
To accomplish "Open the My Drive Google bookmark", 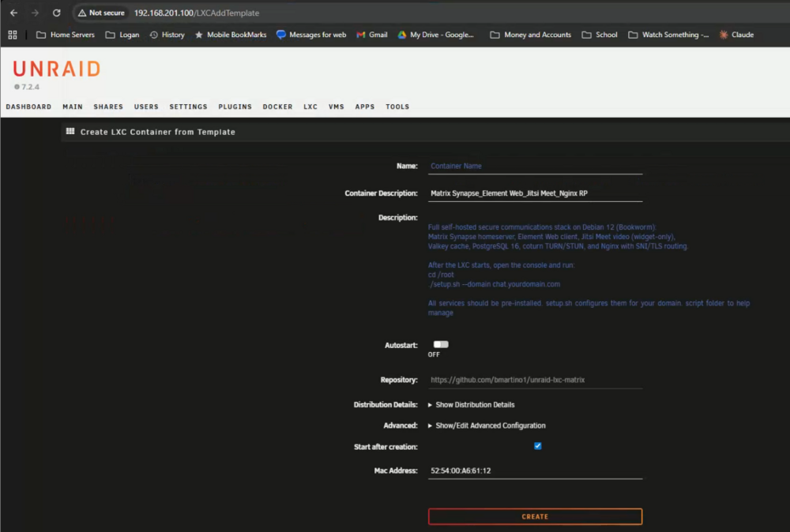I will (x=436, y=35).
